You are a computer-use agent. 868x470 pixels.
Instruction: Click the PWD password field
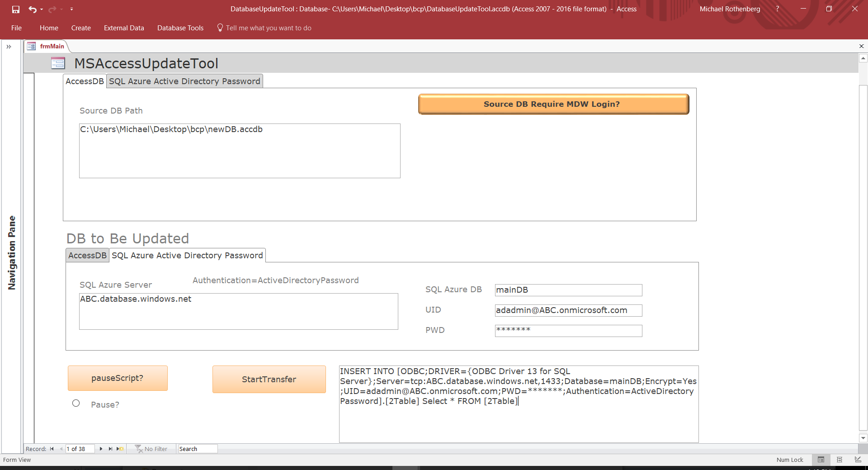(568, 331)
